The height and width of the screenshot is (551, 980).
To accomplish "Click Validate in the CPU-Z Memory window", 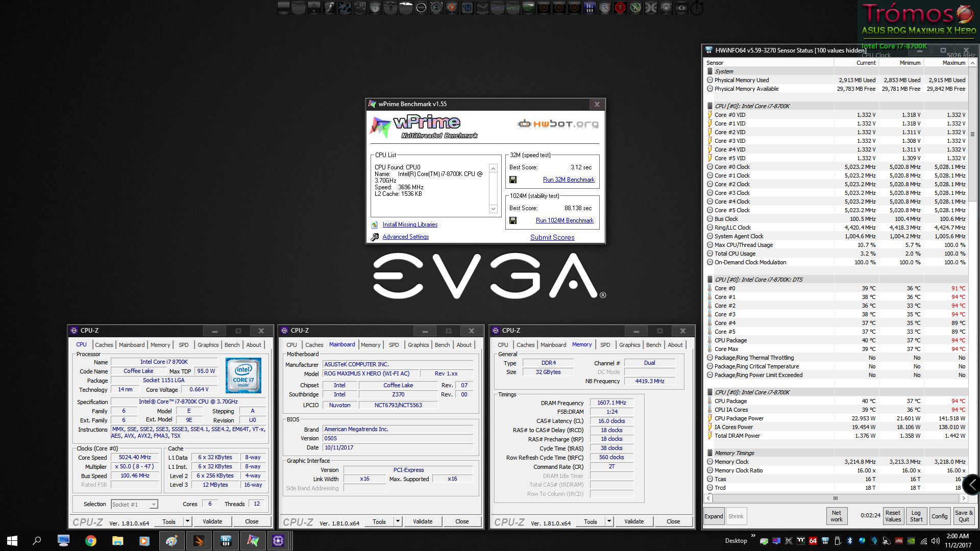I will coord(634,521).
